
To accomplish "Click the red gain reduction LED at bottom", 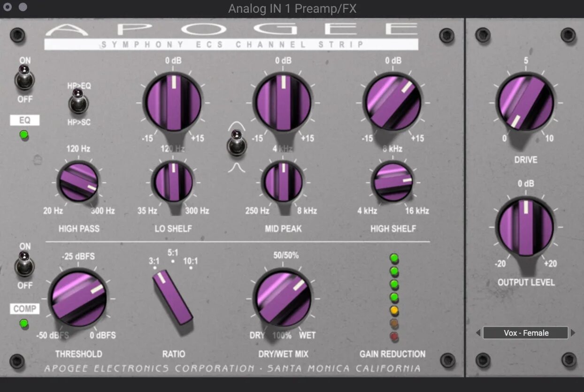I will pyautogui.click(x=394, y=336).
